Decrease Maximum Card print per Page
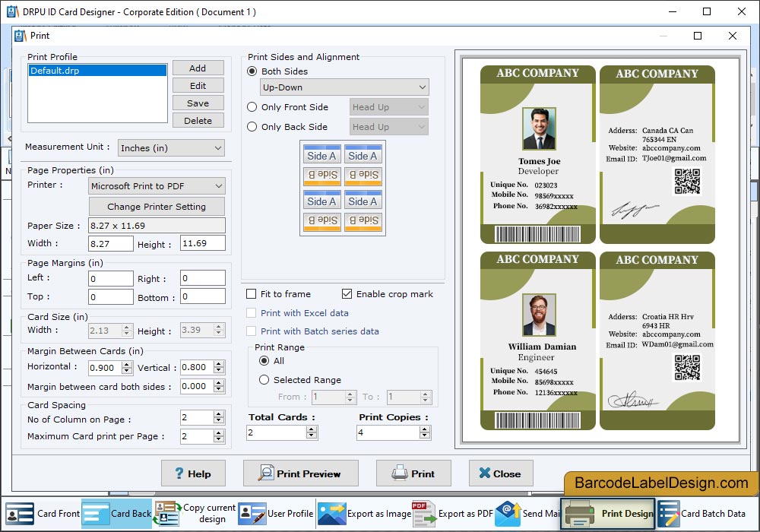Screen dimensions: 760x532 tap(219, 440)
